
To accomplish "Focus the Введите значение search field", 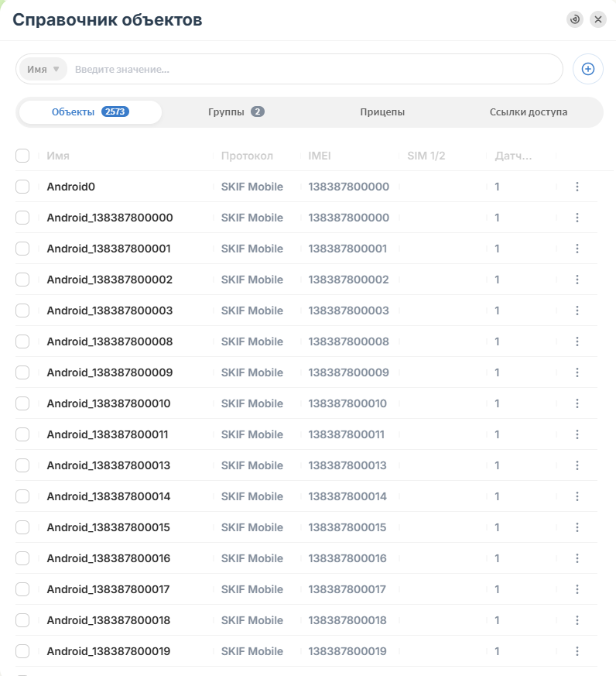I will click(314, 69).
